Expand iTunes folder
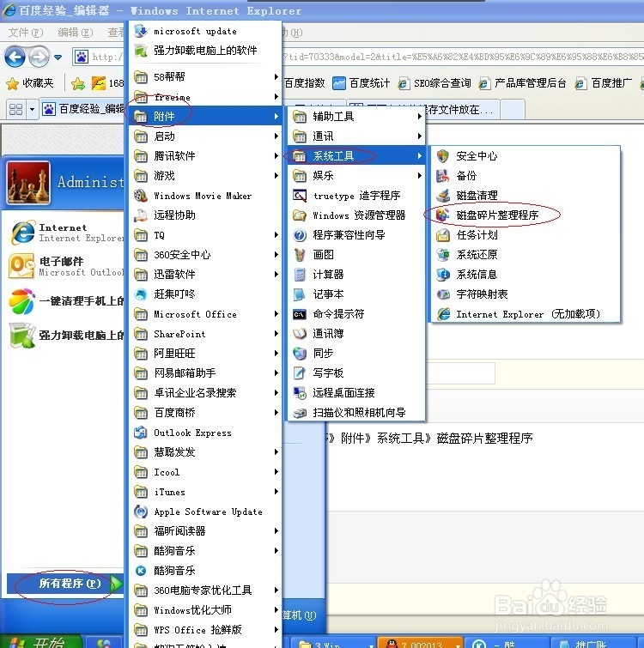The height and width of the screenshot is (648, 644). click(x=205, y=492)
